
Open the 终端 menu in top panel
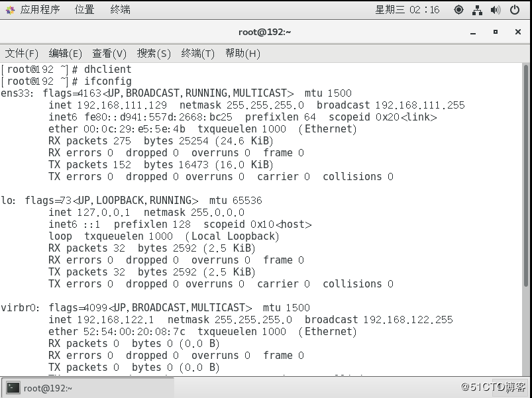(x=119, y=9)
